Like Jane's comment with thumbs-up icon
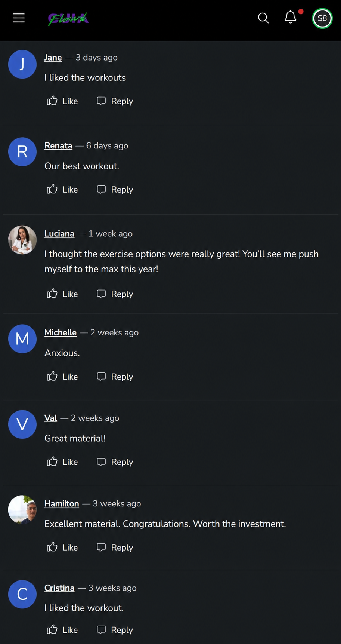The width and height of the screenshot is (341, 644). click(x=52, y=101)
